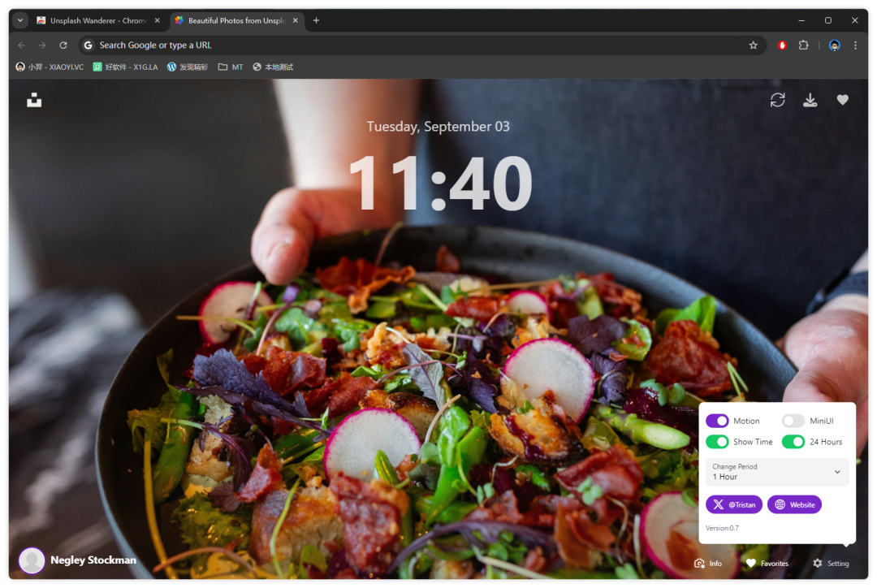The image size is (877, 588).
Task: Bookmark this page with the star
Action: 754,45
